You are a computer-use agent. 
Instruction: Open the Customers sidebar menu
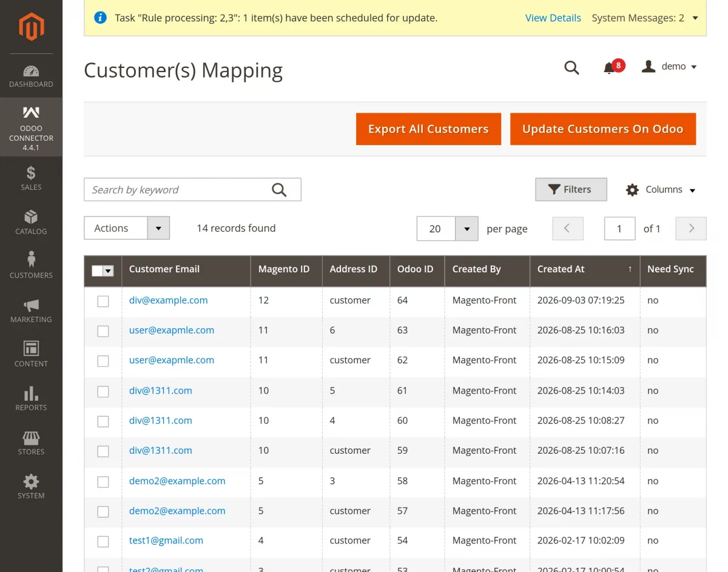pos(31,266)
